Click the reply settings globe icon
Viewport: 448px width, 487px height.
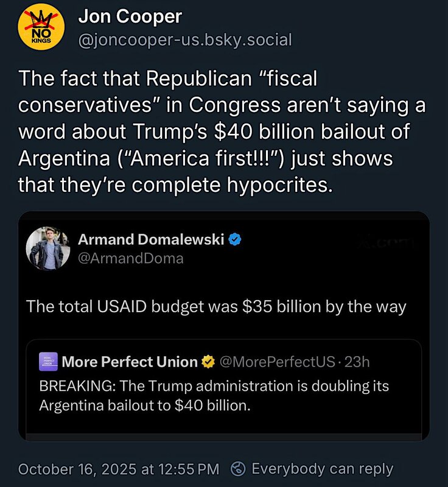(239, 469)
